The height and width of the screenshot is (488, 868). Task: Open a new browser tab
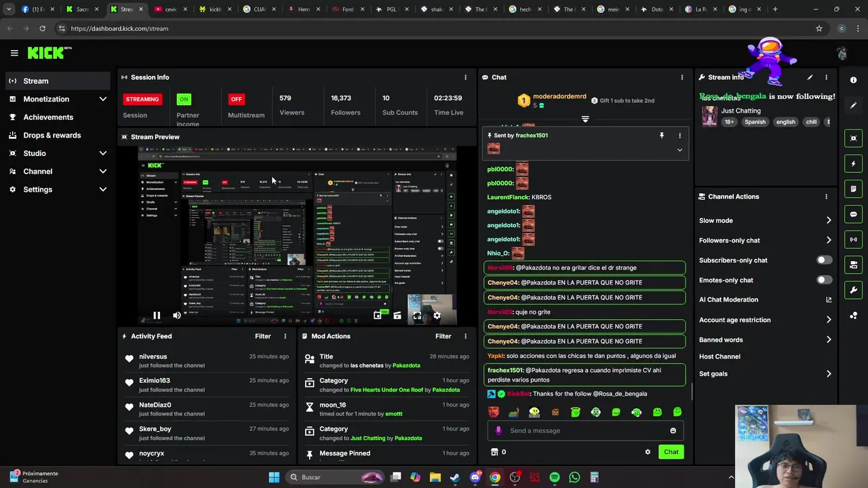(x=775, y=9)
